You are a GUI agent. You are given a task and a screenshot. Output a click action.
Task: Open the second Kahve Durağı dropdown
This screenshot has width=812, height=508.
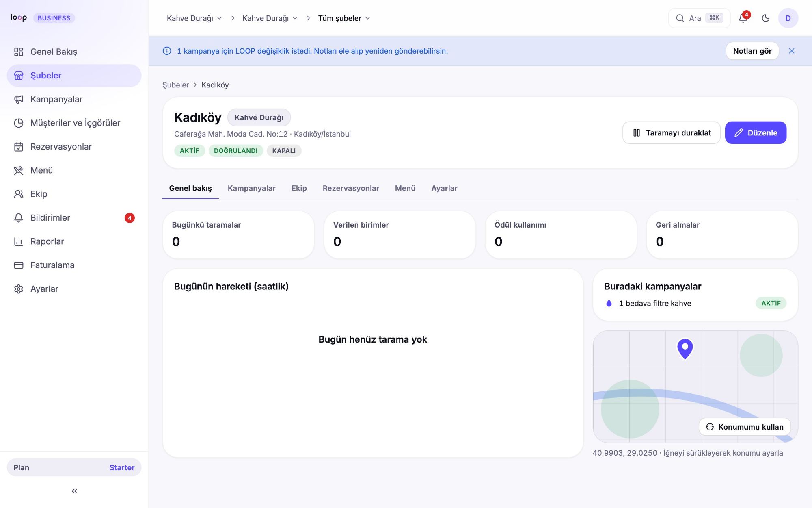270,18
